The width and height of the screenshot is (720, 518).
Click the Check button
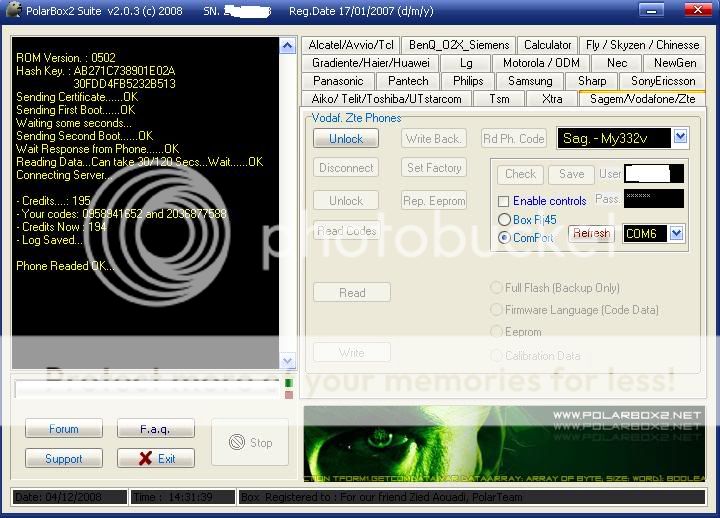point(520,174)
